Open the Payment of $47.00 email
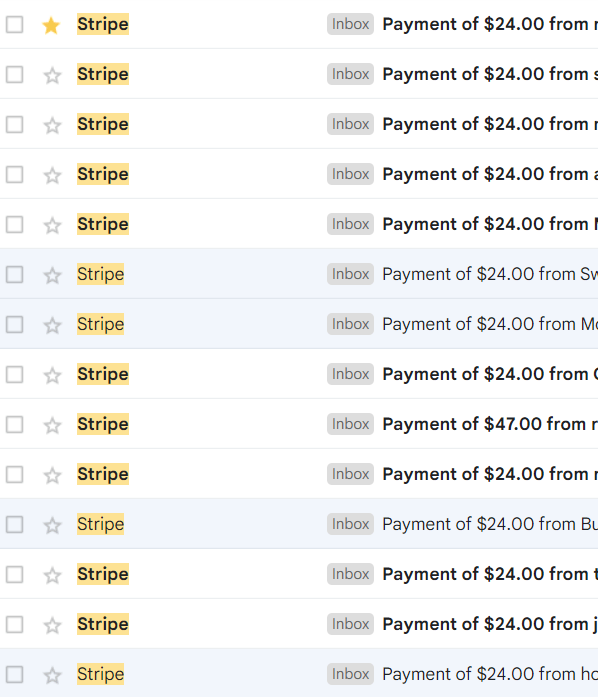Screen dimensions: 598x697 pyautogui.click(x=490, y=424)
